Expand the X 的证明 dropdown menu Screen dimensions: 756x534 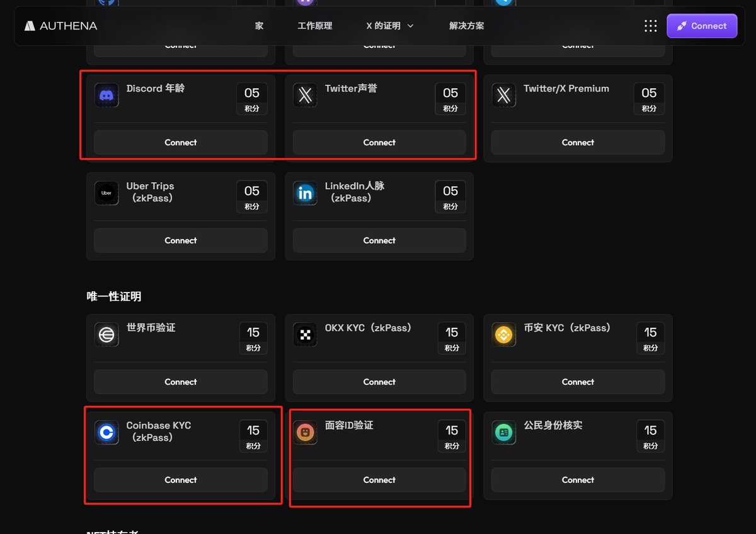(x=390, y=26)
